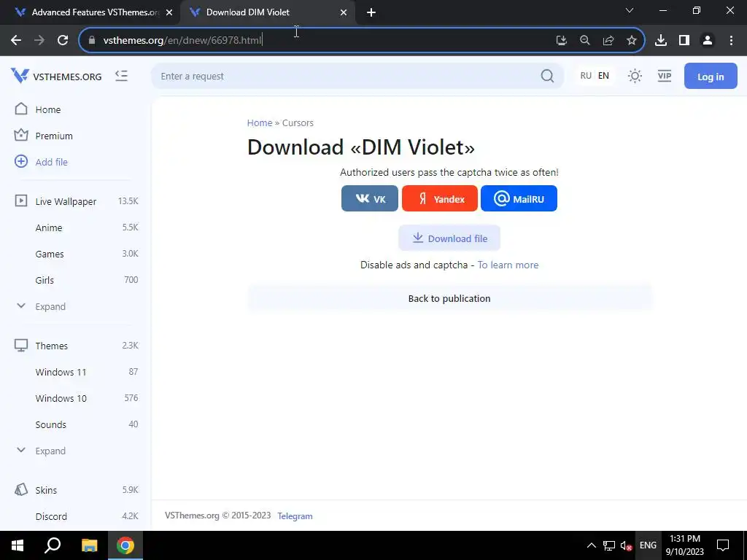This screenshot has width=747, height=560.
Task: Switch site language to RU
Action: [586, 76]
